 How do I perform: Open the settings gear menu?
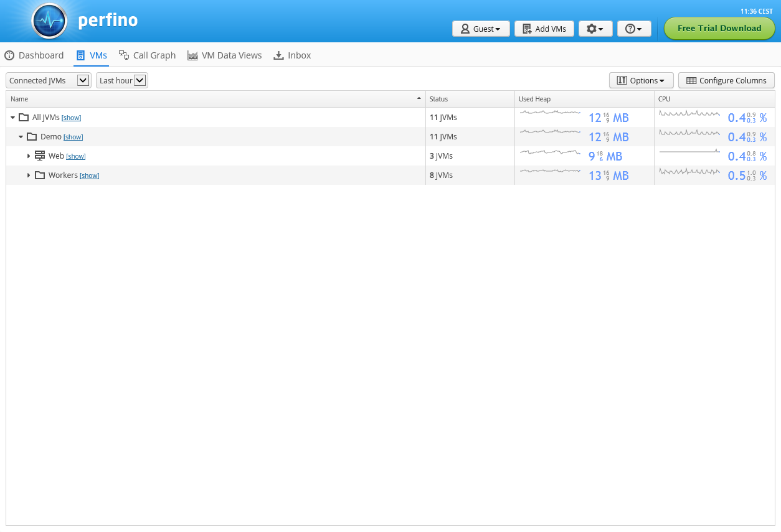pos(595,29)
